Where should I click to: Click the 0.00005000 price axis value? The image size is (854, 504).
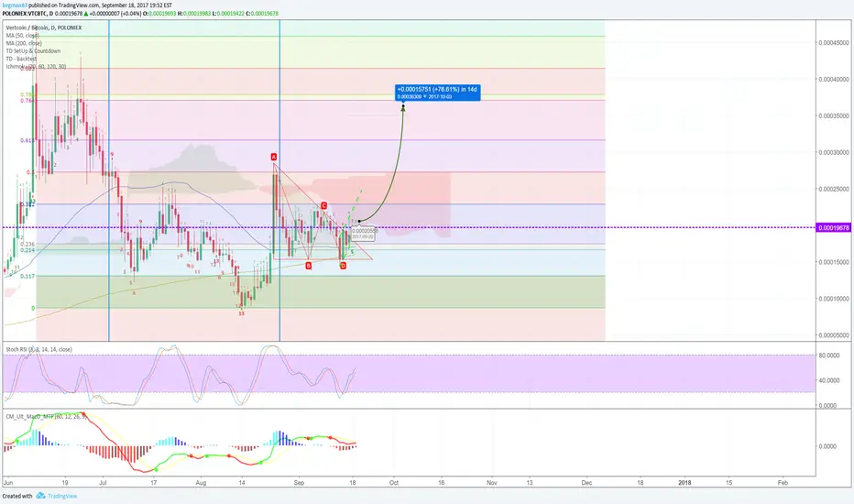coord(834,335)
